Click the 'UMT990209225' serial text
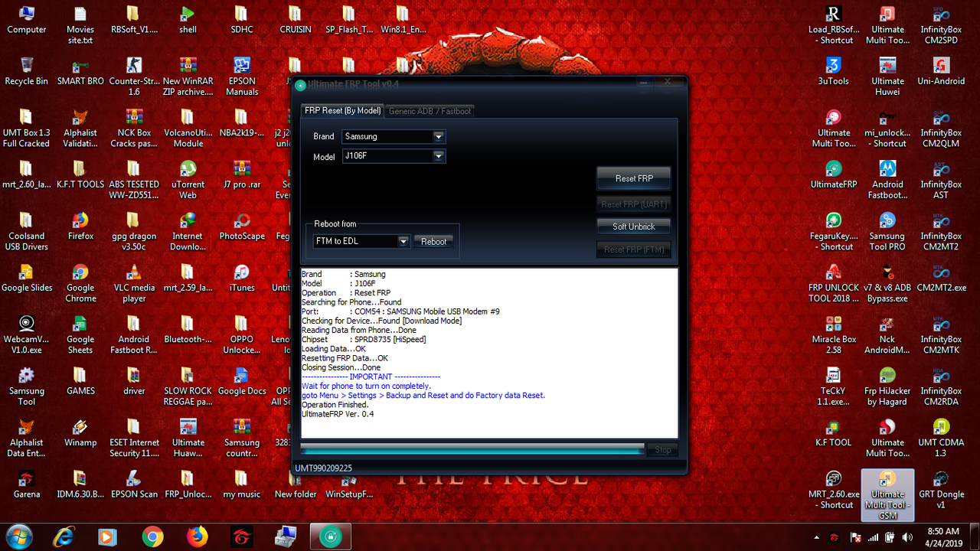 click(323, 468)
